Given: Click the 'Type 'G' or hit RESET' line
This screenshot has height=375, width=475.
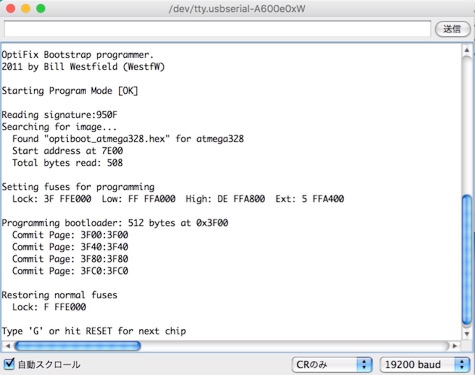Looking at the screenshot, I should [94, 331].
